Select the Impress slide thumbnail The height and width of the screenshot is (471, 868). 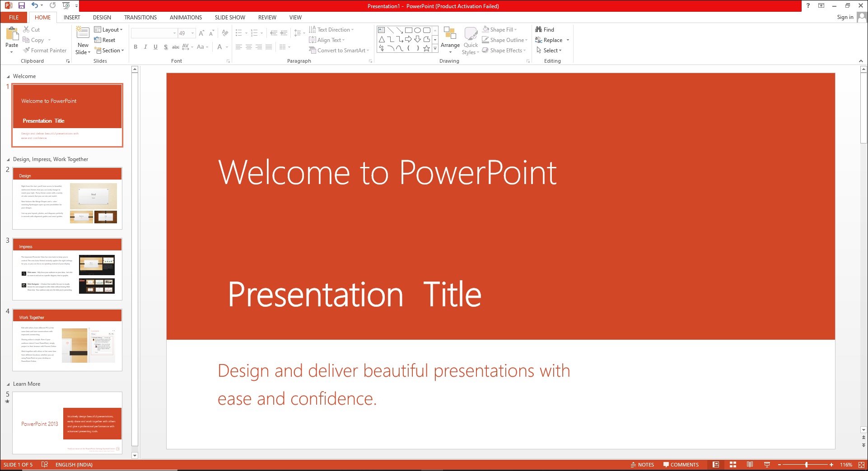(x=67, y=268)
